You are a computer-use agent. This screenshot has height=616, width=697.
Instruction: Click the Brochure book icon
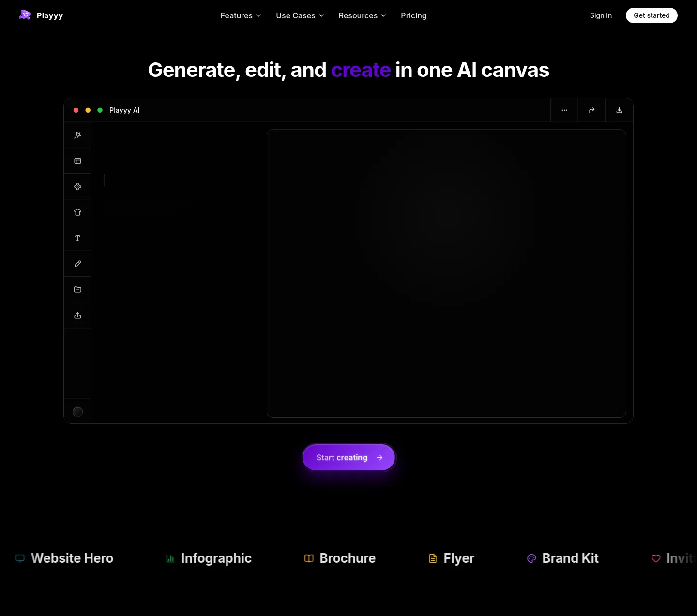(x=309, y=558)
